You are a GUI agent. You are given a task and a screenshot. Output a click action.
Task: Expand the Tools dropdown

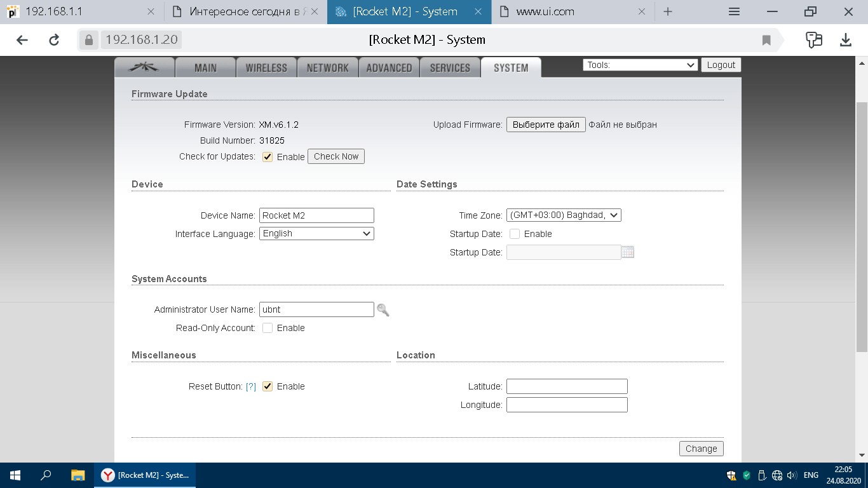[x=641, y=65]
